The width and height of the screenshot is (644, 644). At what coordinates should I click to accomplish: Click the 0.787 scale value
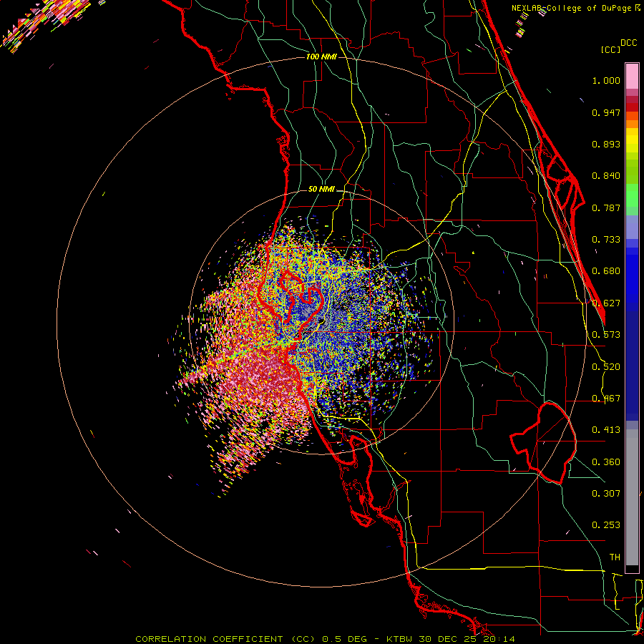[x=606, y=208]
